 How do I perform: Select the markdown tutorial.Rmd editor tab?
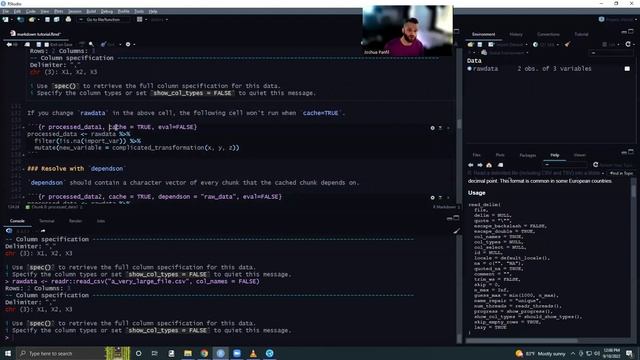click(x=36, y=34)
